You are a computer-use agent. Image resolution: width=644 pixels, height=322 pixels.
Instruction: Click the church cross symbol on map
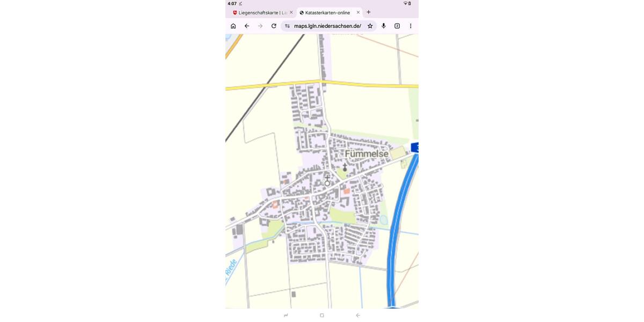tap(345, 169)
